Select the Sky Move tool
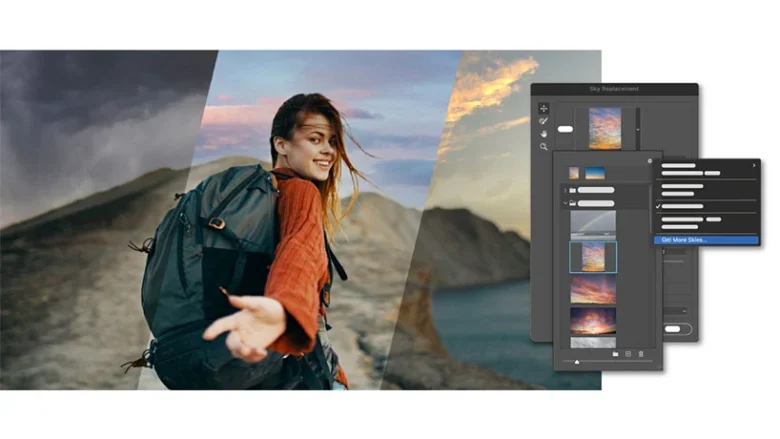 (543, 108)
